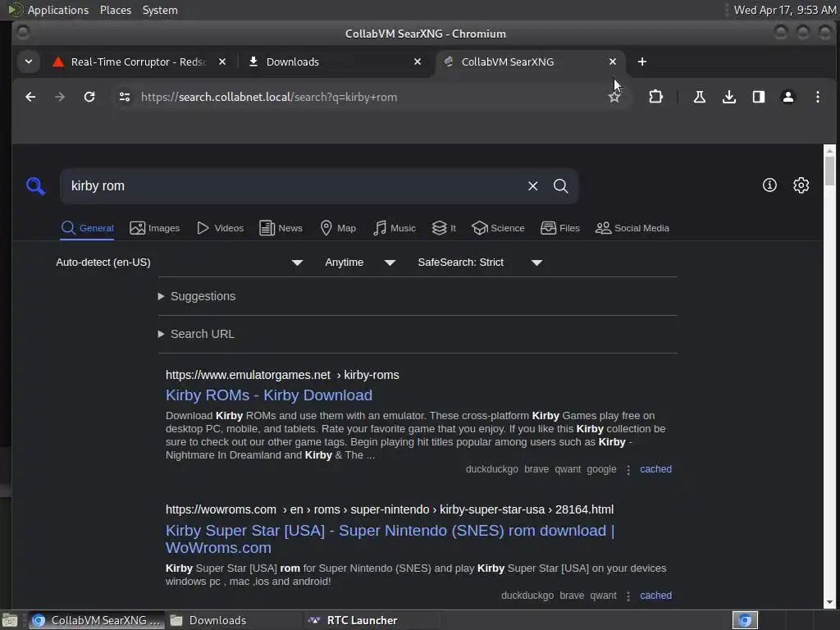The width and height of the screenshot is (840, 630).
Task: Close the Real-Time Corruptor tab
Action: (x=222, y=62)
